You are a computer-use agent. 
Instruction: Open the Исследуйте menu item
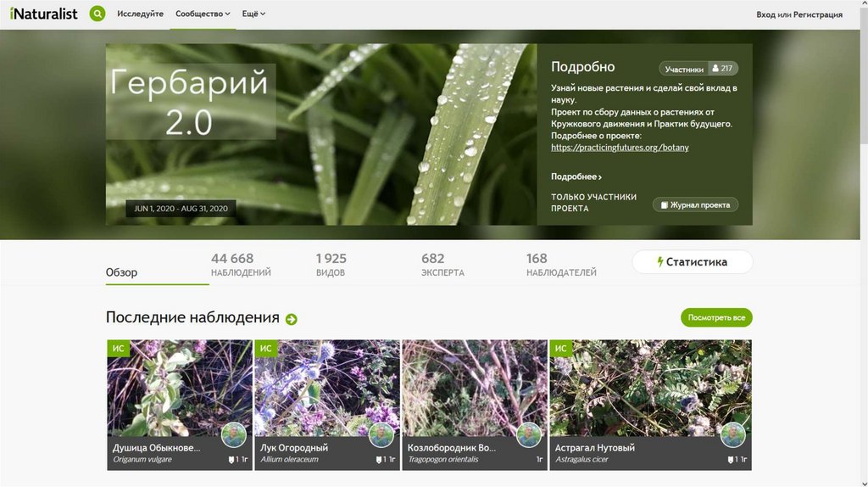point(140,14)
